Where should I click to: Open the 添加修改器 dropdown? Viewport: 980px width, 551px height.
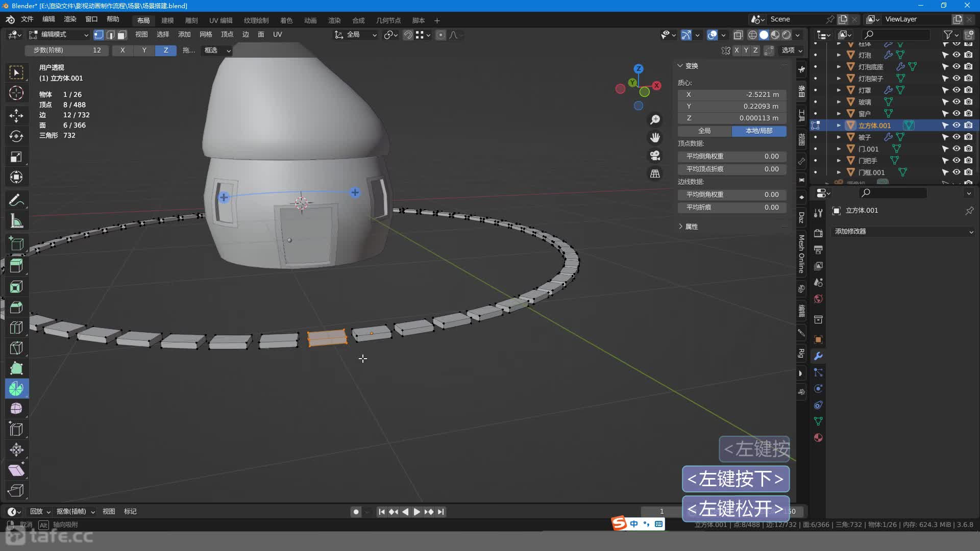click(902, 232)
